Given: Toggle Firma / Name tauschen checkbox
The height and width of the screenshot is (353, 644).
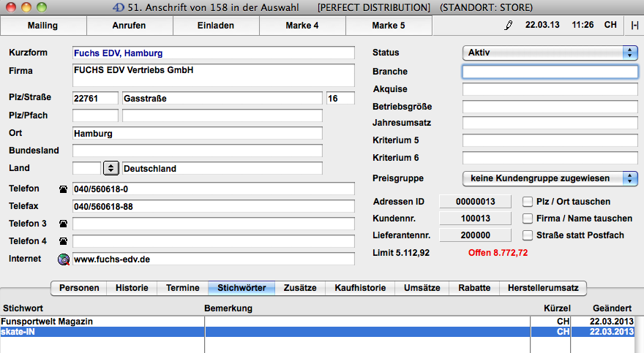Looking at the screenshot, I should (x=528, y=219).
